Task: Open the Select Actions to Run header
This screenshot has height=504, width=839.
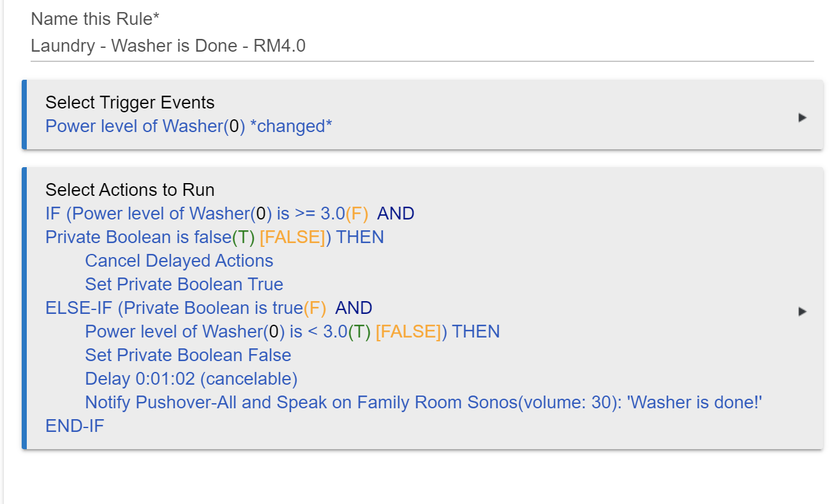Action: [130, 190]
